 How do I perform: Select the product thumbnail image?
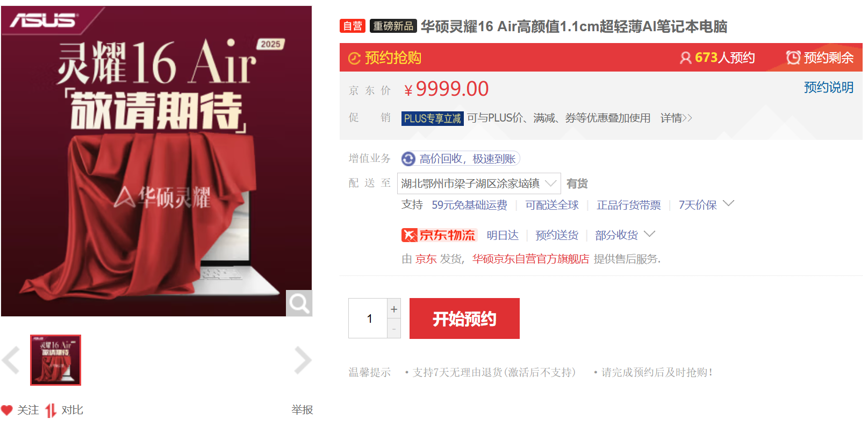click(x=55, y=360)
